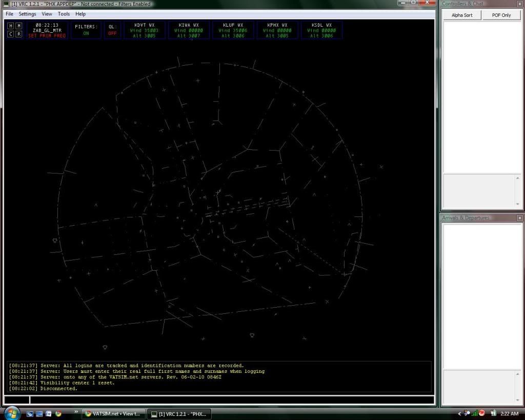Click the C button in VRC toolbar

11,34
